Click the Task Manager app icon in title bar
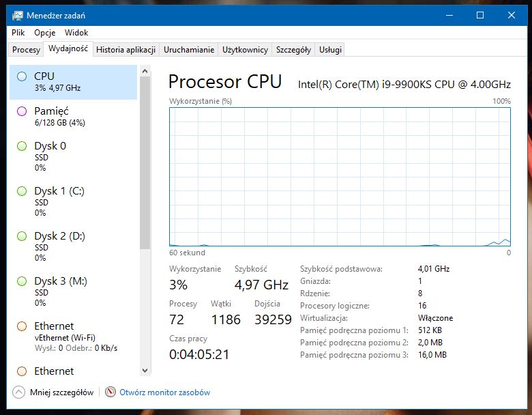532x415 pixels. (17, 16)
